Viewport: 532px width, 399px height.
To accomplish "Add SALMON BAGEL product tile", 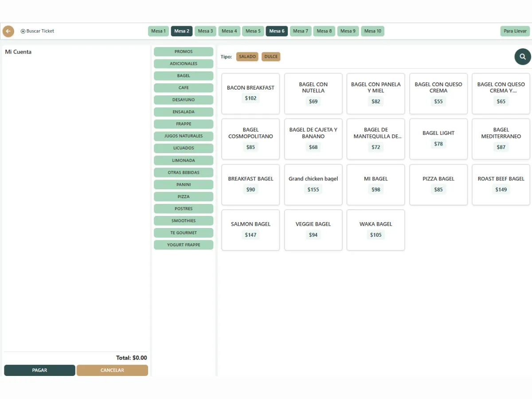I will pos(250,230).
